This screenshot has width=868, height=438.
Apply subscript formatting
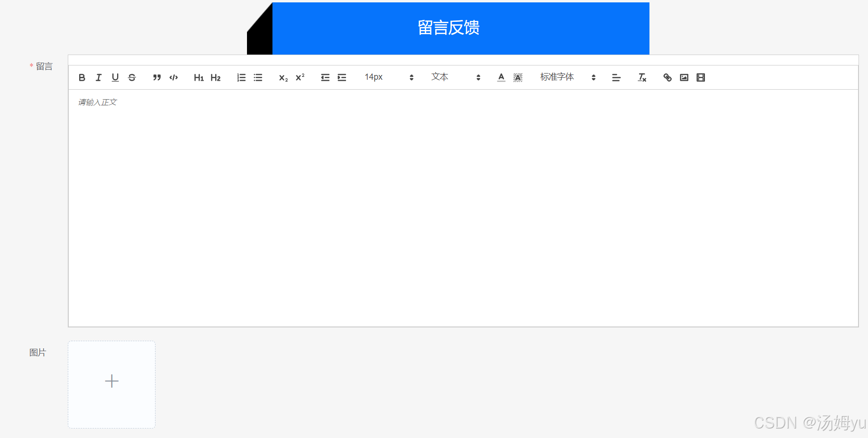(x=283, y=77)
